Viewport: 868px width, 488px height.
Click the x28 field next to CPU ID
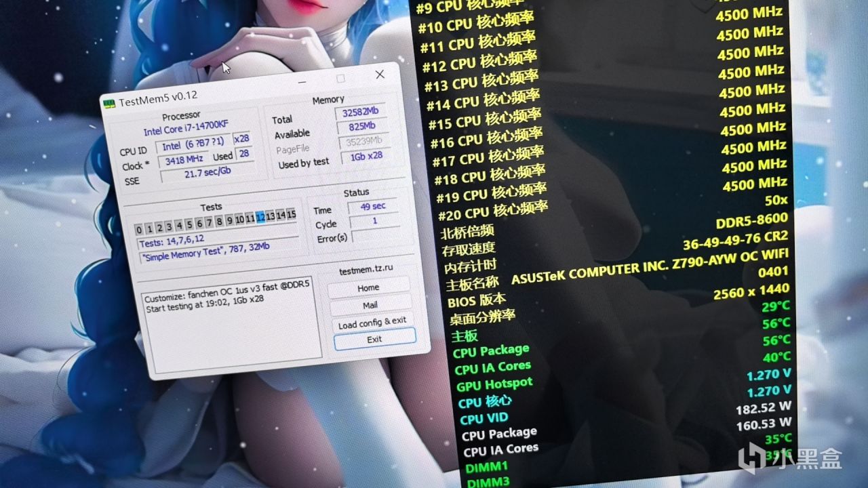pyautogui.click(x=241, y=139)
